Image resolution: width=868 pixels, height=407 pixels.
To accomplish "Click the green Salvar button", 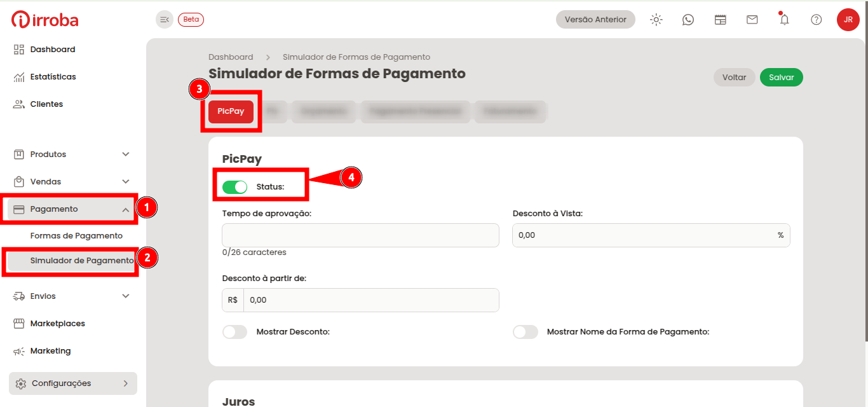I will [782, 78].
